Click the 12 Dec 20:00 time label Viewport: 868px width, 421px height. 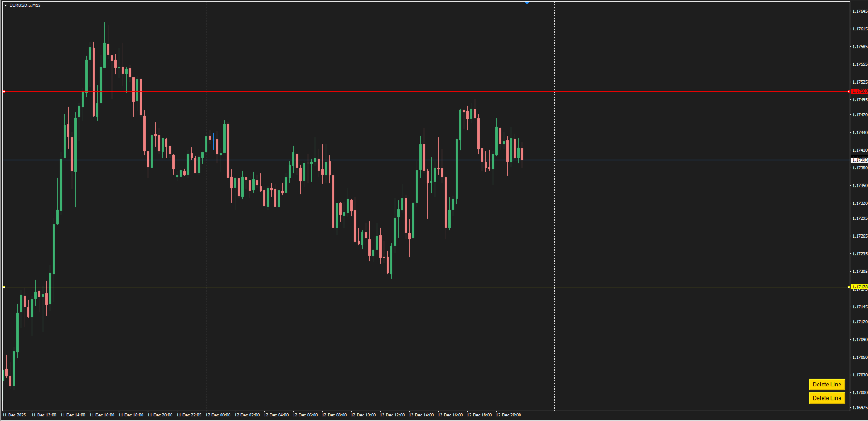[509, 415]
